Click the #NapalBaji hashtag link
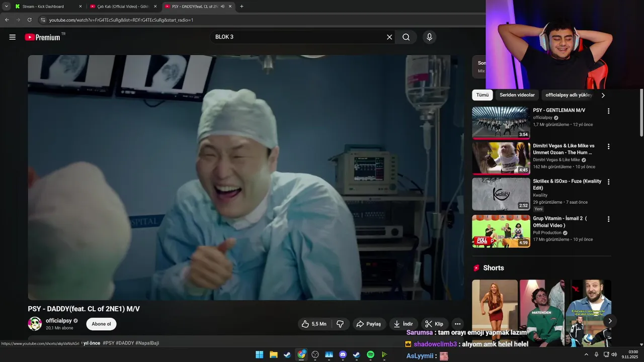The width and height of the screenshot is (644, 362). tap(147, 343)
